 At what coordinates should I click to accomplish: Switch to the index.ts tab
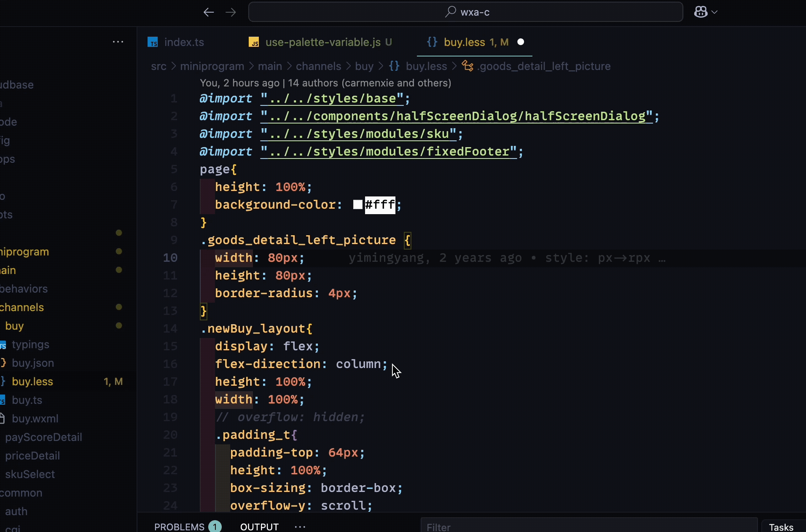point(184,42)
